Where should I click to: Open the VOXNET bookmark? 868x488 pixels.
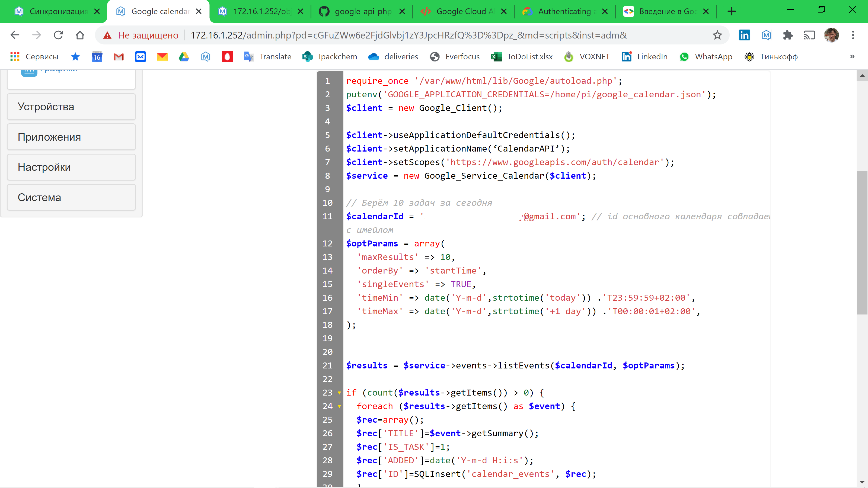(586, 57)
